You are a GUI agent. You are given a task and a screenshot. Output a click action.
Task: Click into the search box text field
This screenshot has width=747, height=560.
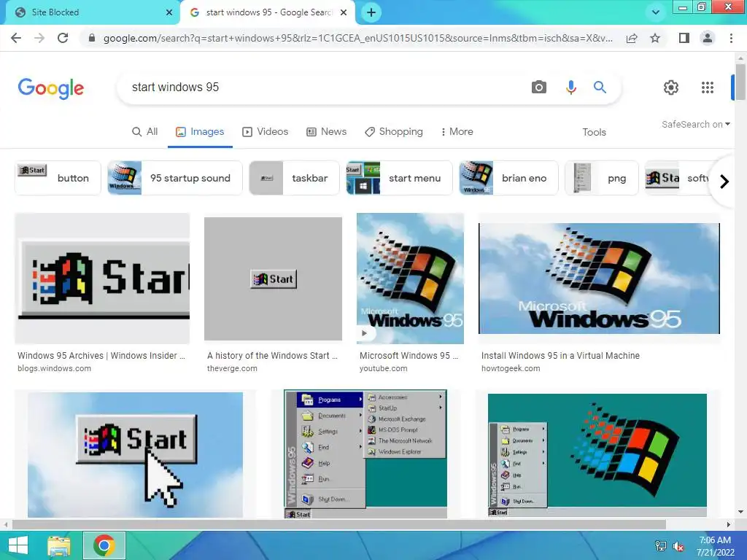pos(324,87)
